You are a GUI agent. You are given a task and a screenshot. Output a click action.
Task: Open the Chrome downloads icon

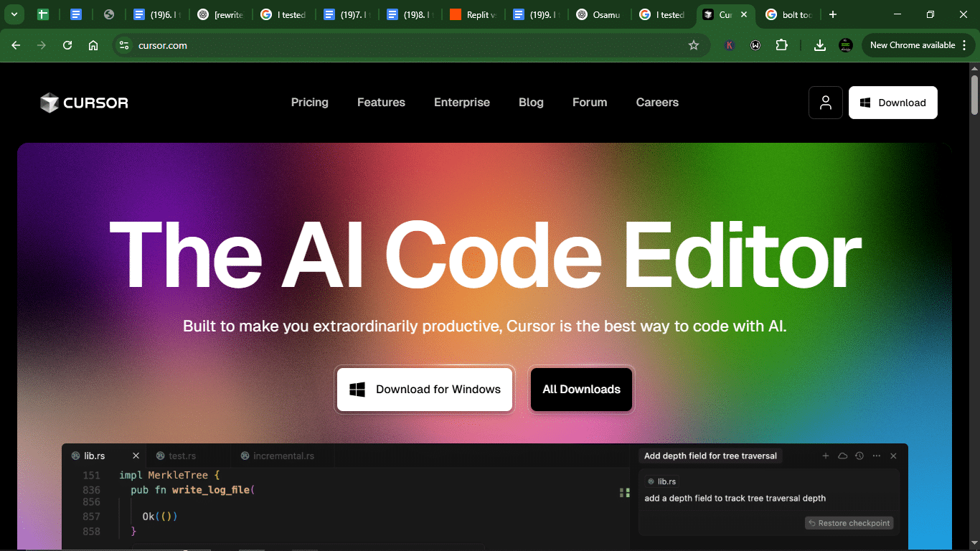(820, 45)
